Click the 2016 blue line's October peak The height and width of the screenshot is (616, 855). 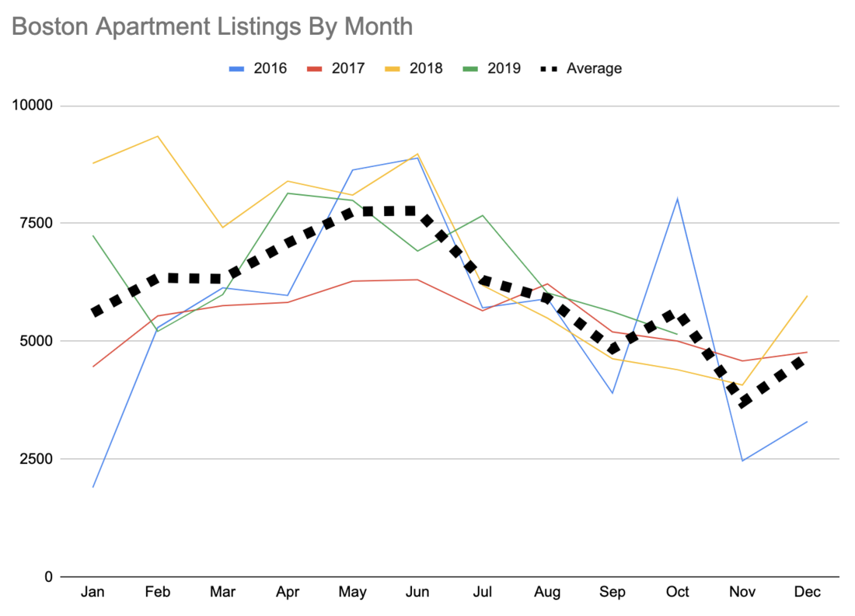point(677,199)
